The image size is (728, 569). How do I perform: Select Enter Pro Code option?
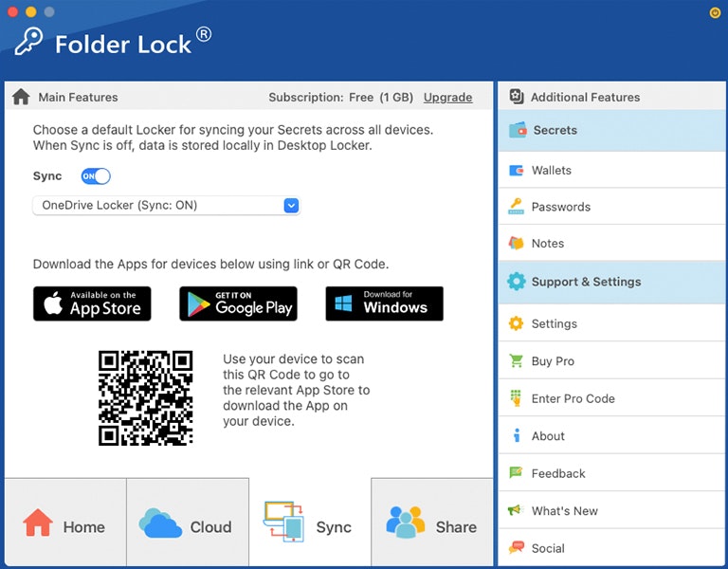coord(612,398)
